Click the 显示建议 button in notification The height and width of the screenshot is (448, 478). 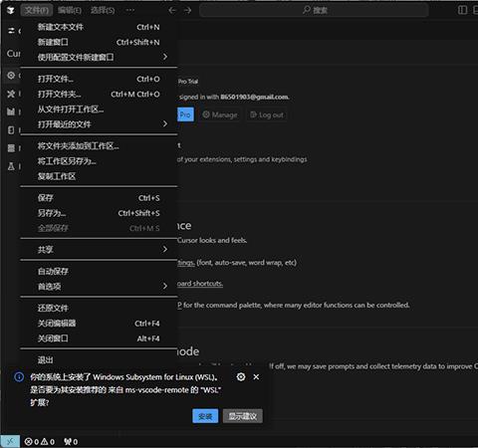click(x=243, y=416)
